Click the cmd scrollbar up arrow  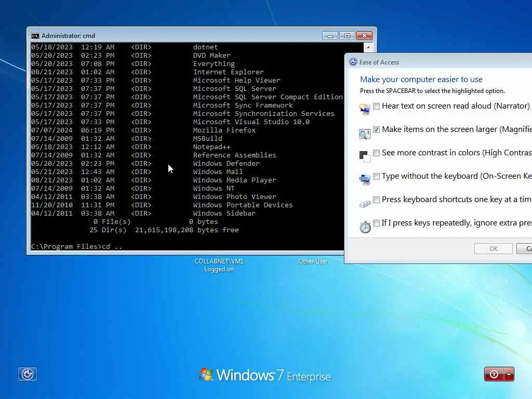click(x=368, y=47)
